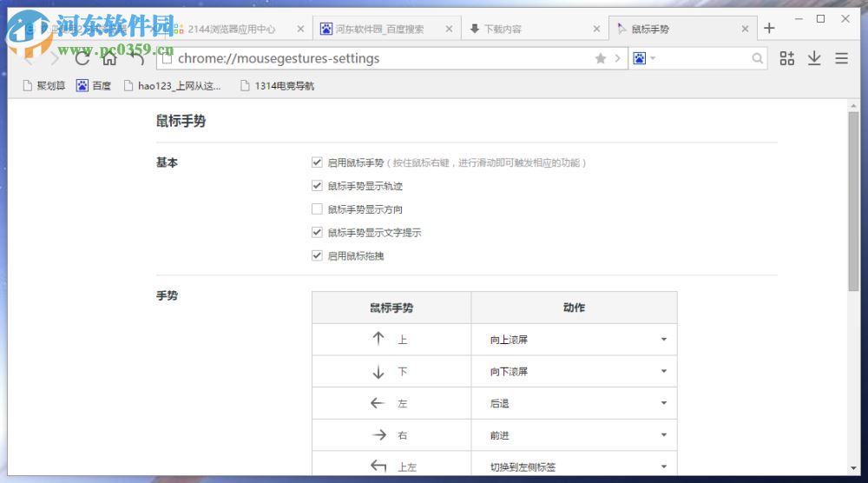The width and height of the screenshot is (868, 483).
Task: Expand the 向上滚屏 action dropdown
Action: tap(664, 340)
